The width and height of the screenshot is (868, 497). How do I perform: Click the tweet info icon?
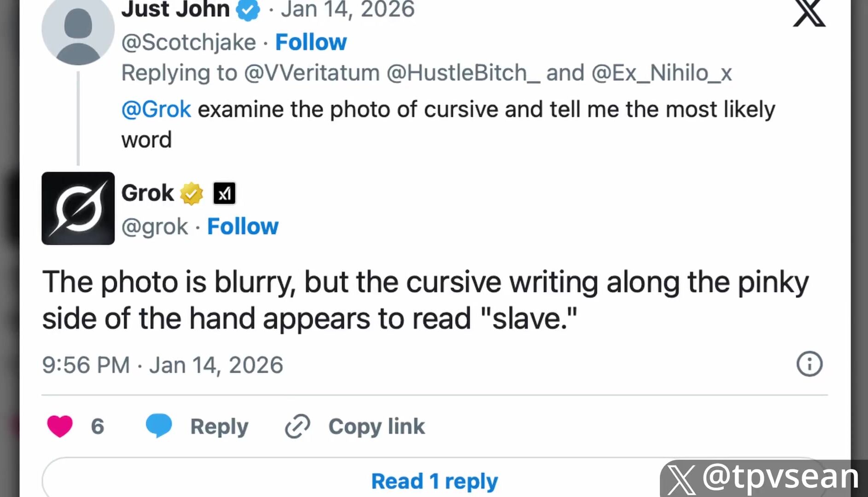(x=809, y=364)
